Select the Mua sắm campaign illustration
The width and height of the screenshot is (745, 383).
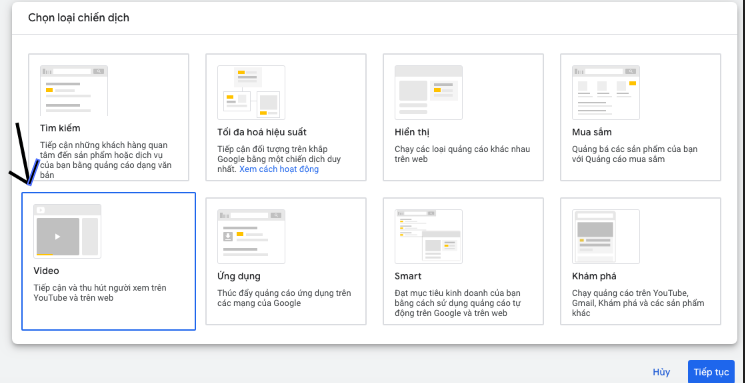(606, 92)
